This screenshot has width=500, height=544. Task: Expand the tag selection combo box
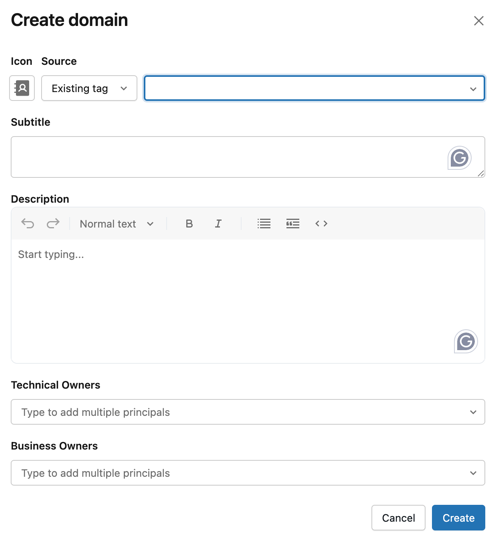tap(314, 88)
